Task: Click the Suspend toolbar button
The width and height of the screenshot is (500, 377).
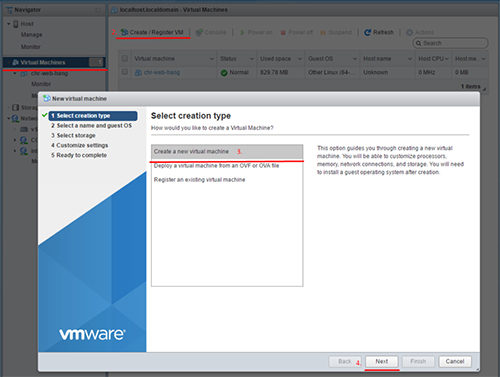Action: click(x=336, y=32)
